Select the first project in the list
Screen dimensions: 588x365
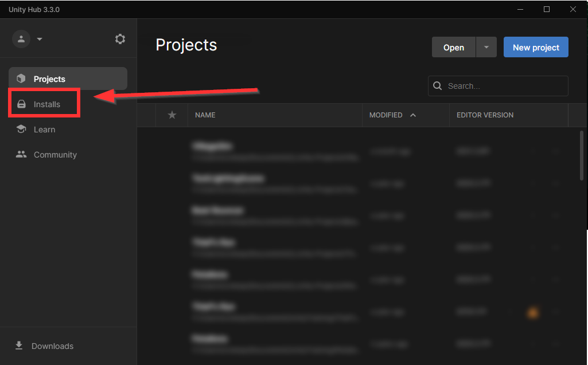pyautogui.click(x=275, y=151)
